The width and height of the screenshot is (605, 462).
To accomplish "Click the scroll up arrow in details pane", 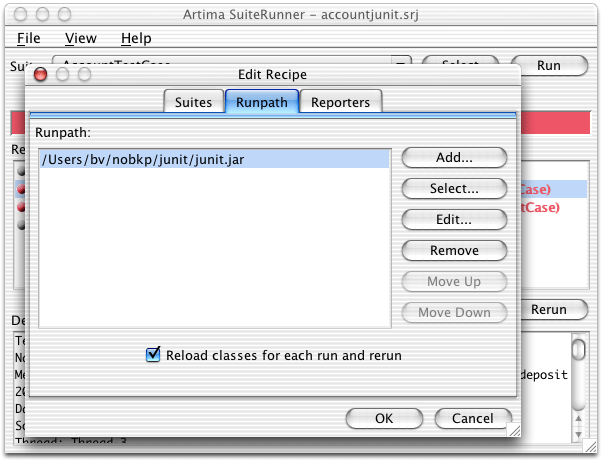I will pos(578,418).
